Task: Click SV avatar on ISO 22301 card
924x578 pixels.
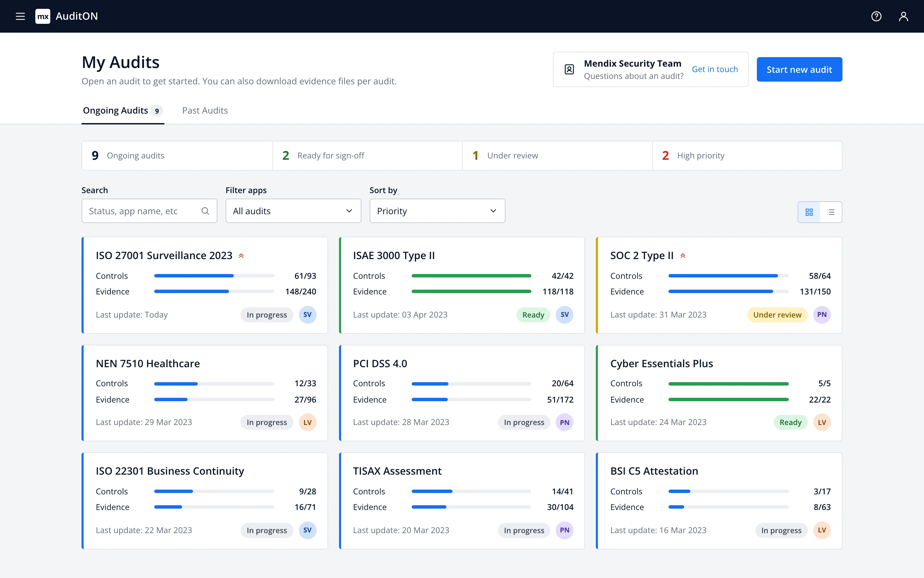Action: pyautogui.click(x=307, y=530)
